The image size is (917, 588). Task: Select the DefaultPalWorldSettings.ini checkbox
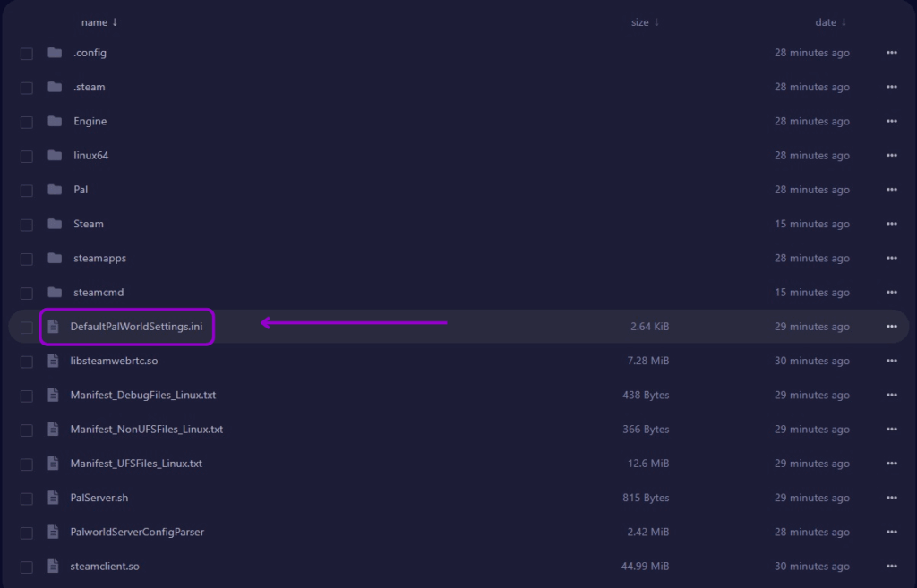26,328
